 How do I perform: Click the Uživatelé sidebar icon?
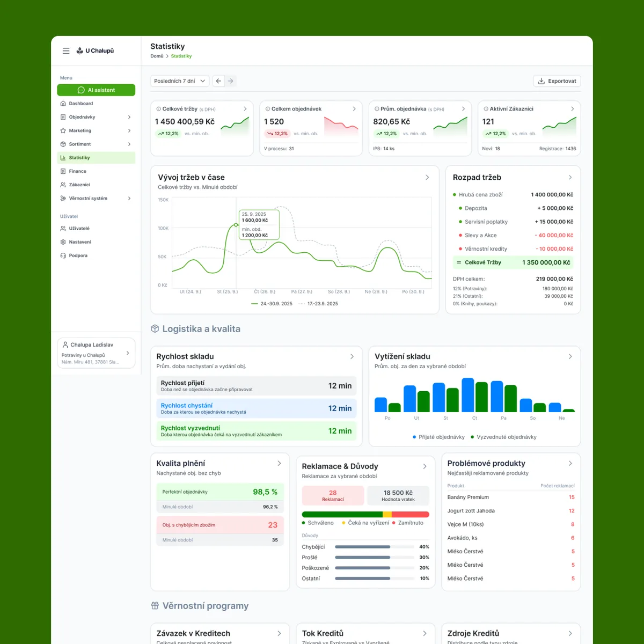point(63,229)
